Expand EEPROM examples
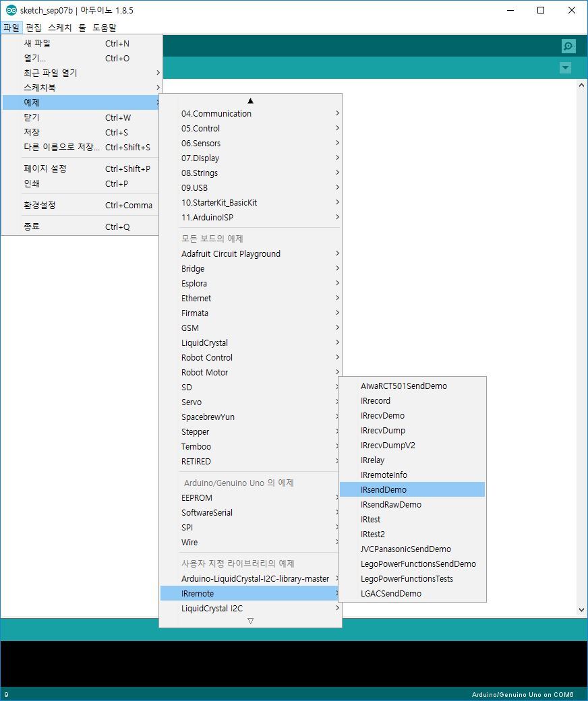The height and width of the screenshot is (701, 588). point(249,497)
